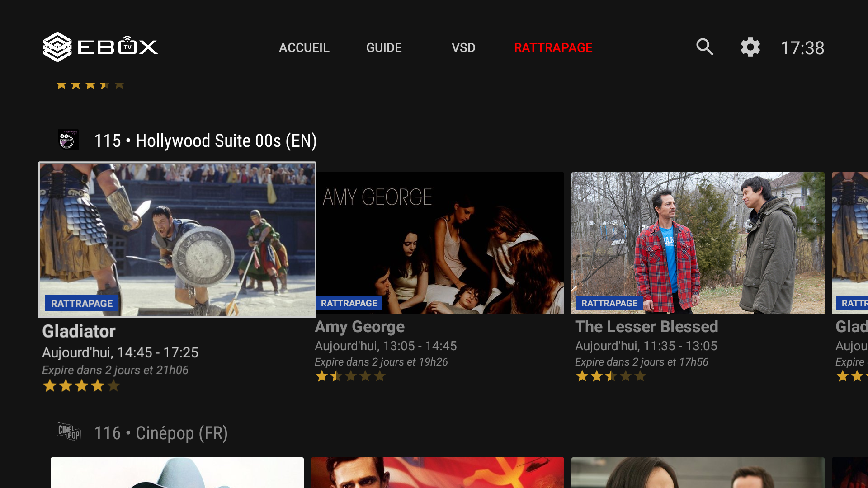The width and height of the screenshot is (868, 488).
Task: Click the RATTRAPAGE badge on The Lesser Blessed
Action: click(609, 303)
